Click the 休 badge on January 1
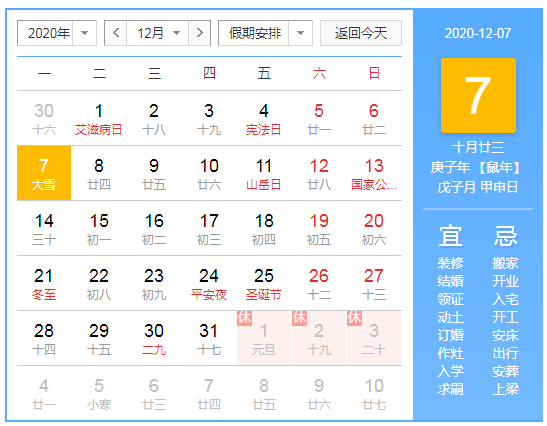Screen dimensions: 547x426 point(244,318)
